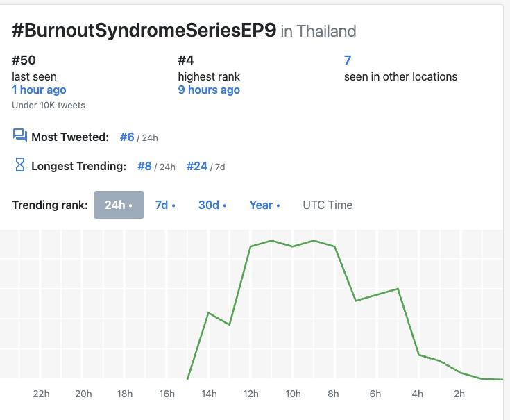This screenshot has width=510, height=420.
Task: Click the 14h label on chart axis
Action: coord(209,394)
